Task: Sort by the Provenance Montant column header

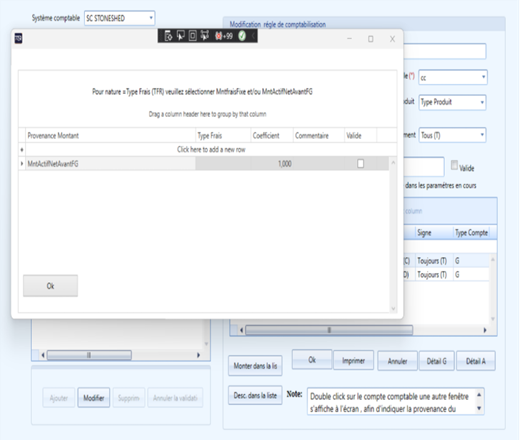Action: [111, 136]
